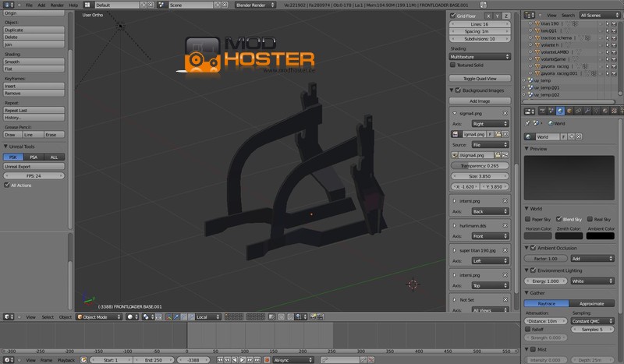Open the Source File dropdown

[x=490, y=145]
